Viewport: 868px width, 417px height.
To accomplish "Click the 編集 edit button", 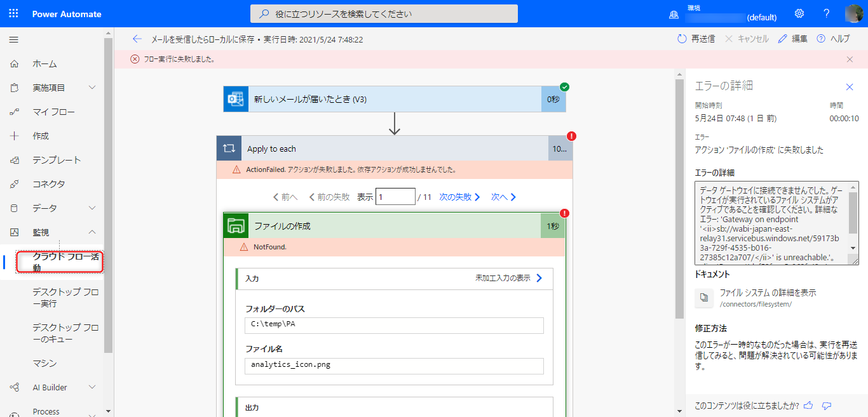I will pos(792,39).
